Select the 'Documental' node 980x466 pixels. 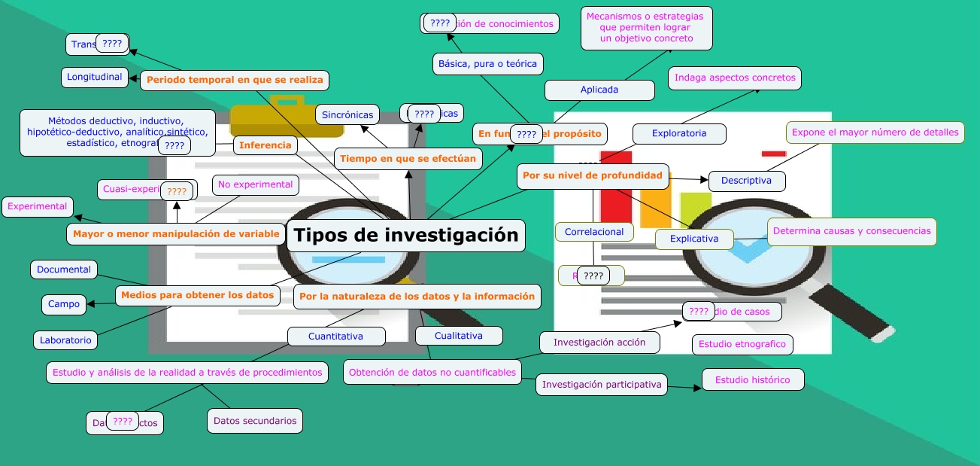(x=64, y=270)
